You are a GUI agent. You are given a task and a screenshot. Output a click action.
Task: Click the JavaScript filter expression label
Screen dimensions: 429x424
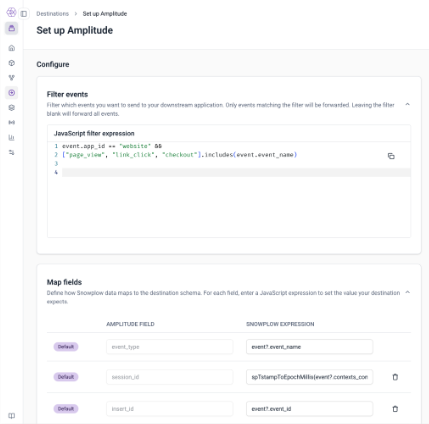pos(94,133)
